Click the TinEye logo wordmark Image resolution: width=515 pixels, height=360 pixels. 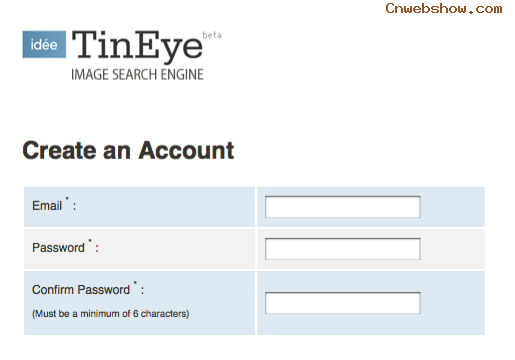coord(137,46)
